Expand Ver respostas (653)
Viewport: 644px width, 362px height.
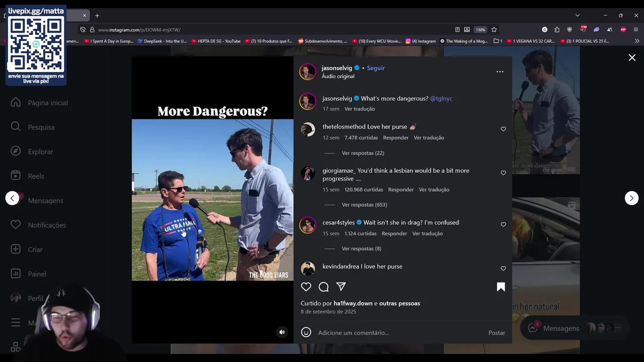[x=364, y=205]
